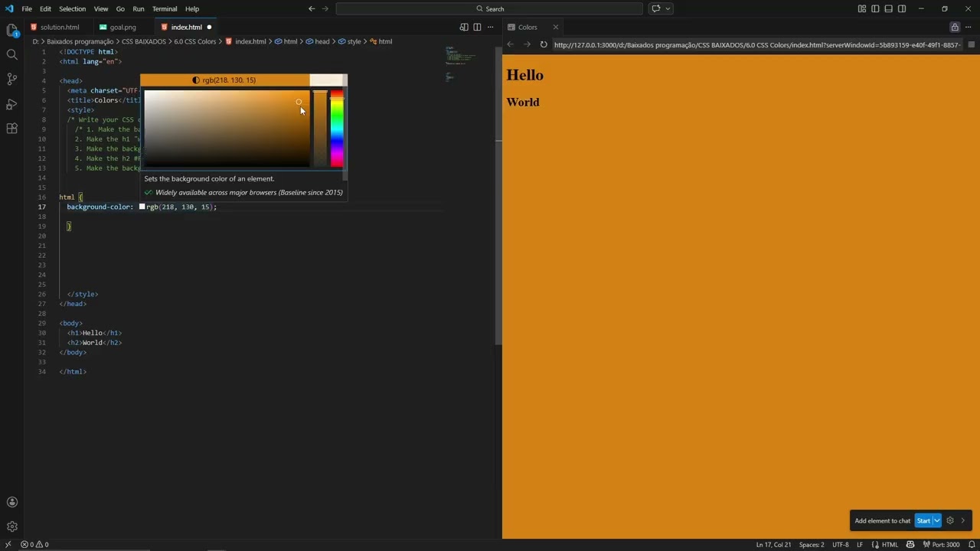Viewport: 980px width, 551px height.
Task: Click the original color swatch in picker header
Action: click(328, 80)
